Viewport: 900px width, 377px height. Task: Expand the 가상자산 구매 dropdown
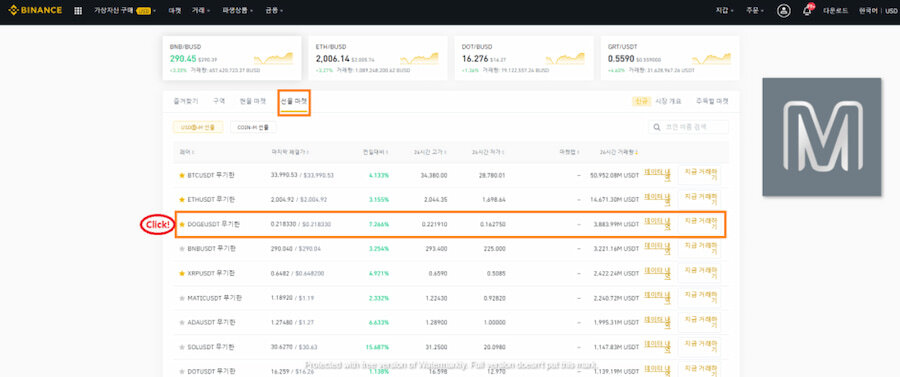125,11
